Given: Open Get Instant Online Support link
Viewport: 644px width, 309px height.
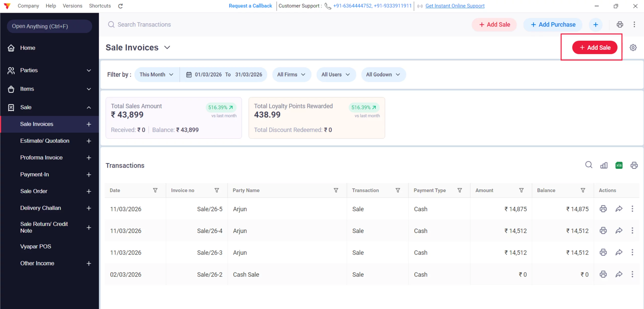Looking at the screenshot, I should (x=455, y=6).
